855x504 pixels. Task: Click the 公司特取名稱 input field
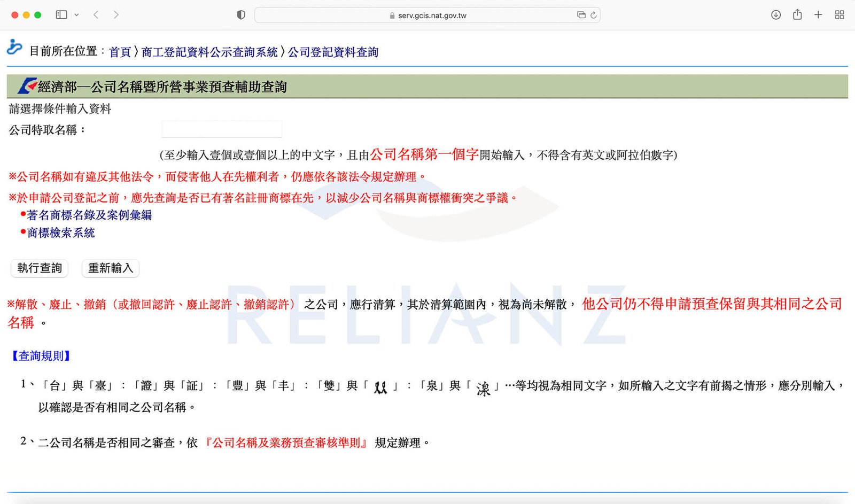click(x=222, y=129)
